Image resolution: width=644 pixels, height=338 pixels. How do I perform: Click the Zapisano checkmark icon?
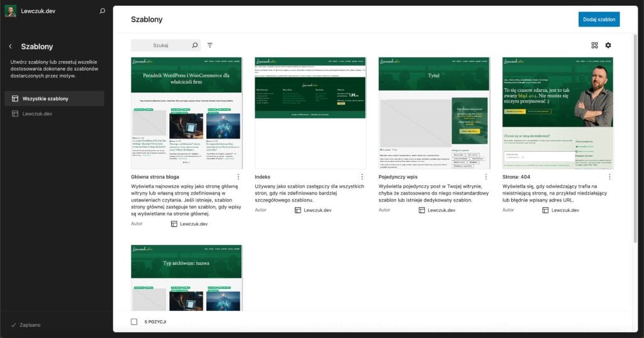14,325
